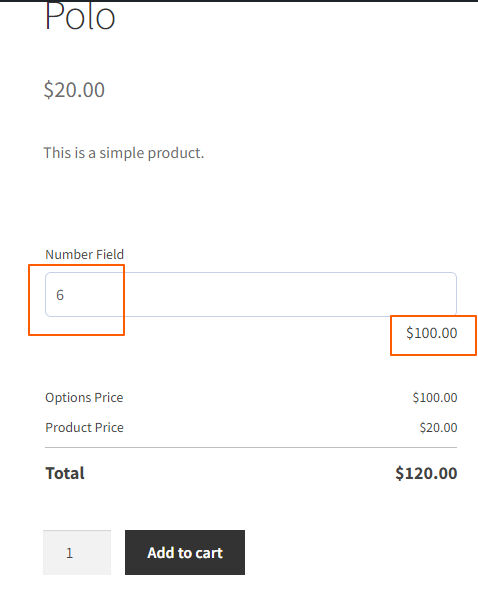Place cursor after the 6 in Number Field
Image resolution: width=478 pixels, height=601 pixels.
click(66, 295)
